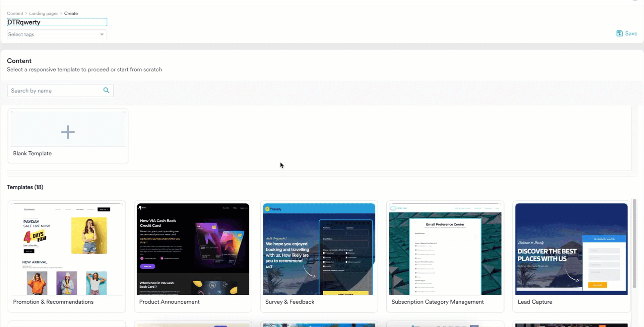Focus the Search by name field
Viewport: 644px width, 327px height.
click(x=60, y=91)
